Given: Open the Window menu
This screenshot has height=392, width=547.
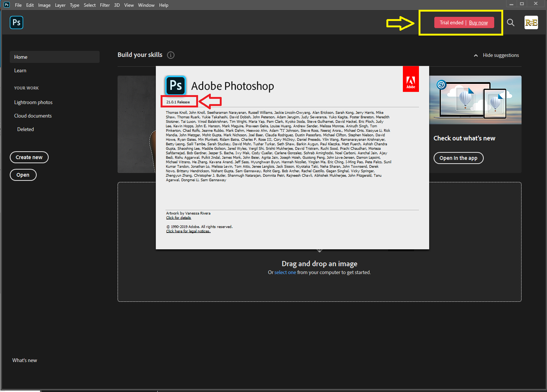Looking at the screenshot, I should click(x=146, y=5).
